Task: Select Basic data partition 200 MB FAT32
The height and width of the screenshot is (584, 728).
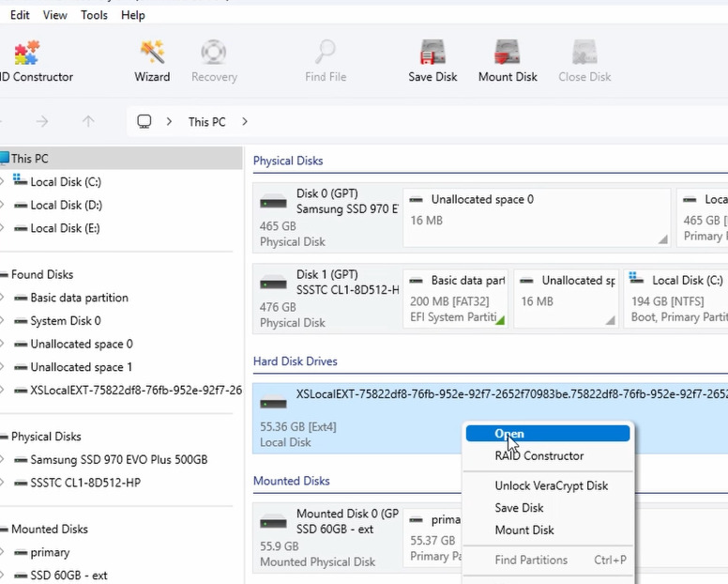Action: [x=455, y=299]
